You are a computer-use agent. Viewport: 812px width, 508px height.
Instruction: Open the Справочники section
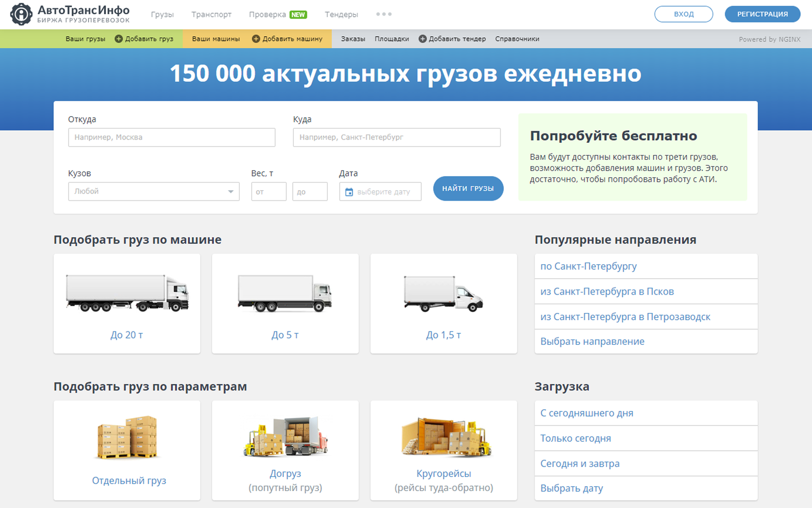pos(517,39)
